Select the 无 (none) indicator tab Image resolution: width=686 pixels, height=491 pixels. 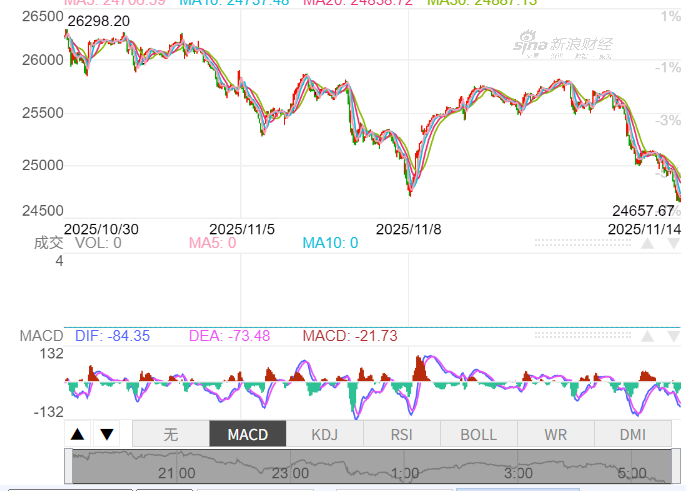click(171, 434)
